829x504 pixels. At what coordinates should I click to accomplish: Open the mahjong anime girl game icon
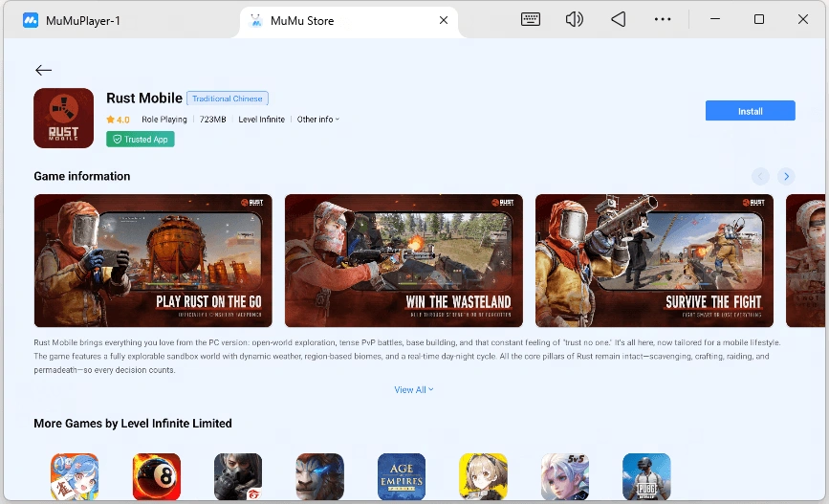[75, 476]
